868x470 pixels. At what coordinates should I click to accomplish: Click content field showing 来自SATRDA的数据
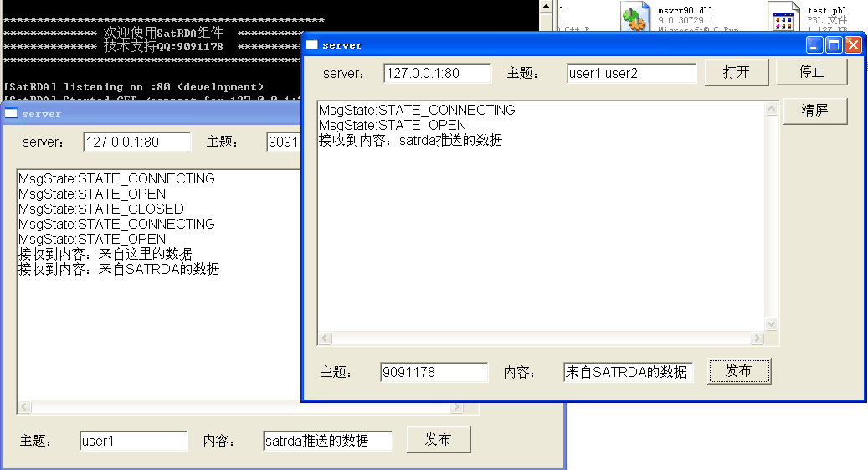[629, 372]
